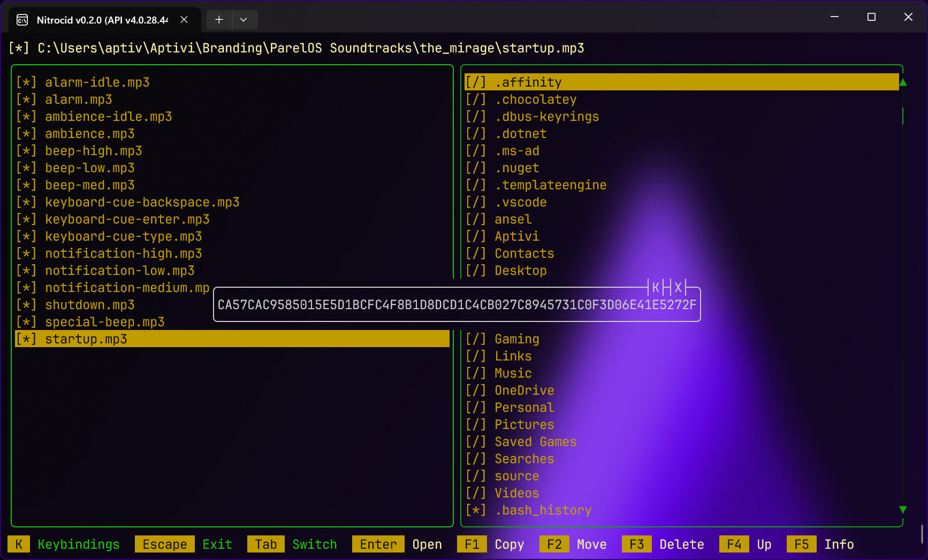The height and width of the screenshot is (560, 928).
Task: Select the startup.mp3 file entry
Action: (86, 339)
